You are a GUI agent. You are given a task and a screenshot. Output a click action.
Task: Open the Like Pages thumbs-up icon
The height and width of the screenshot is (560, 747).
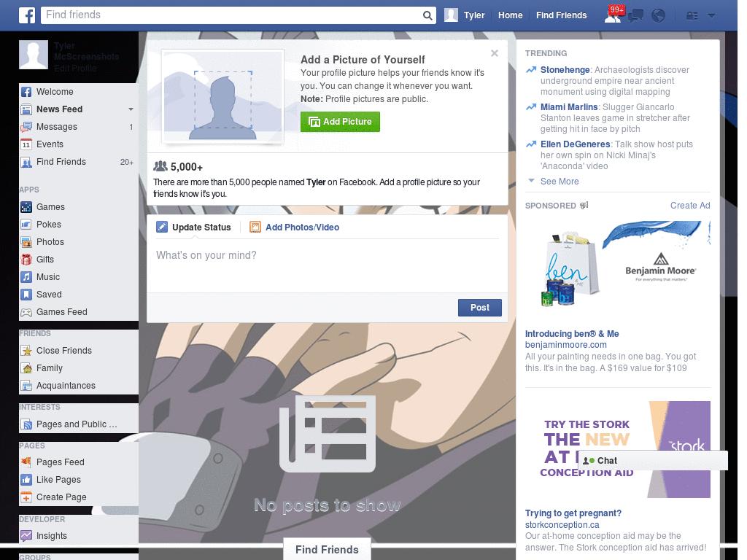[26, 480]
